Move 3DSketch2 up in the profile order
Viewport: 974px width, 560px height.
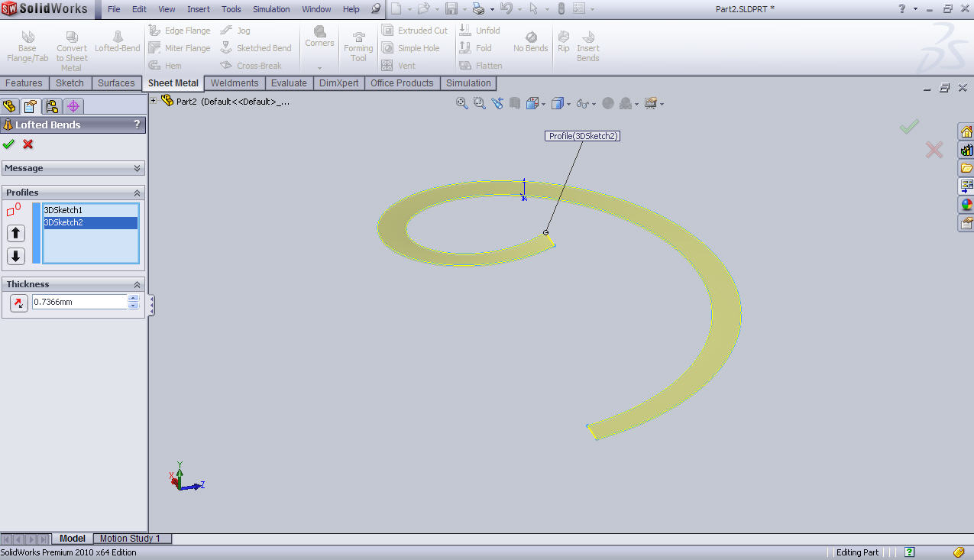click(x=15, y=233)
